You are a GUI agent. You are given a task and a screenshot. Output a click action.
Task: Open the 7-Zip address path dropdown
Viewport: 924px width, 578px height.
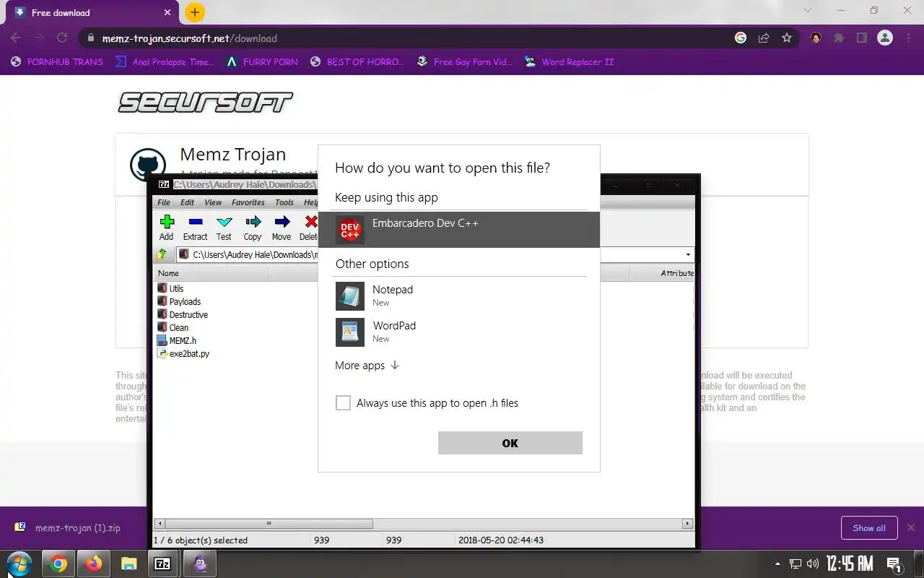[x=688, y=254]
